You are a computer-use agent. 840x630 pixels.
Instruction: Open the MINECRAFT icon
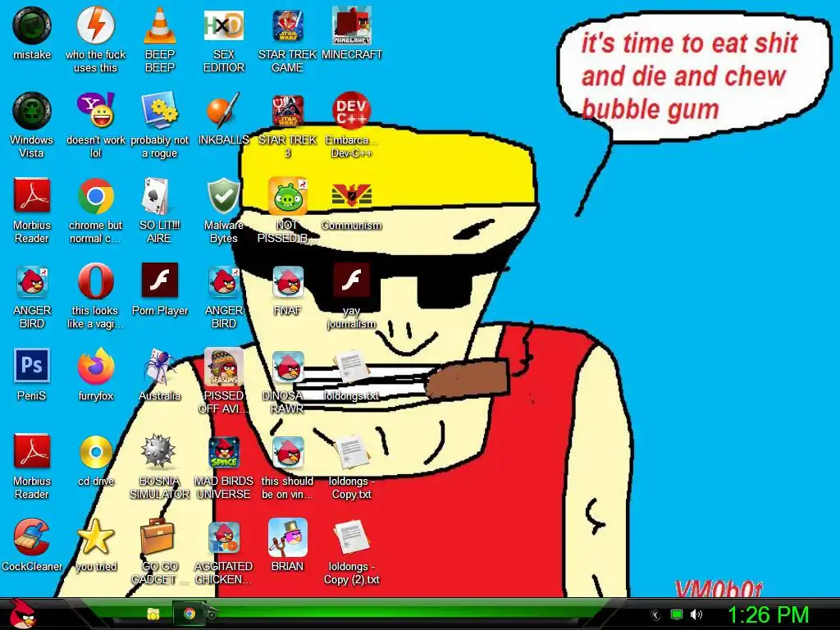[x=351, y=25]
